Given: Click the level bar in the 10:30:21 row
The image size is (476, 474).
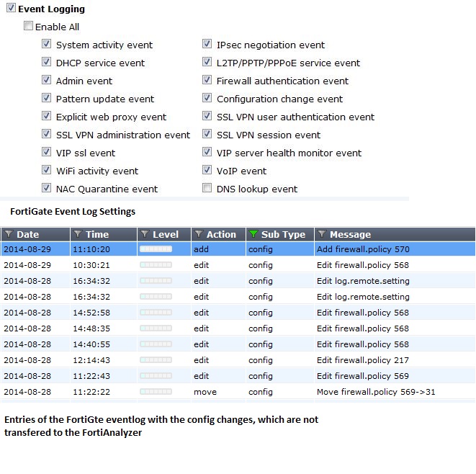Looking at the screenshot, I should (x=156, y=265).
